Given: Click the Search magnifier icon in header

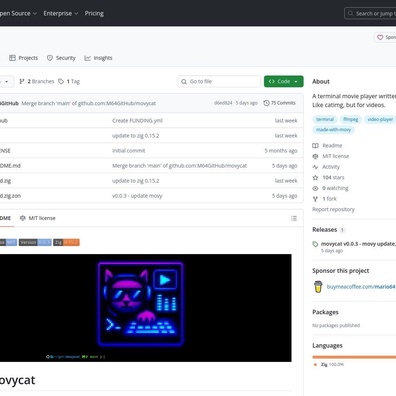Looking at the screenshot, I should tap(350, 13).
